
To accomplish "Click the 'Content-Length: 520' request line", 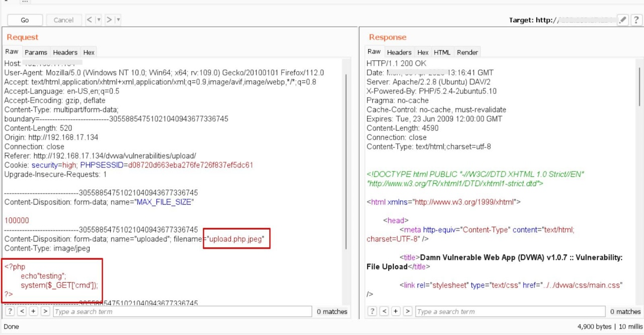I will 38,128.
